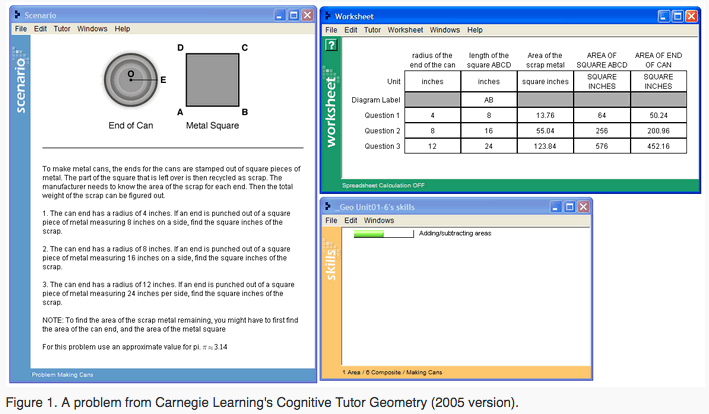Select the scrap metal cell showing 55.04

click(x=545, y=131)
